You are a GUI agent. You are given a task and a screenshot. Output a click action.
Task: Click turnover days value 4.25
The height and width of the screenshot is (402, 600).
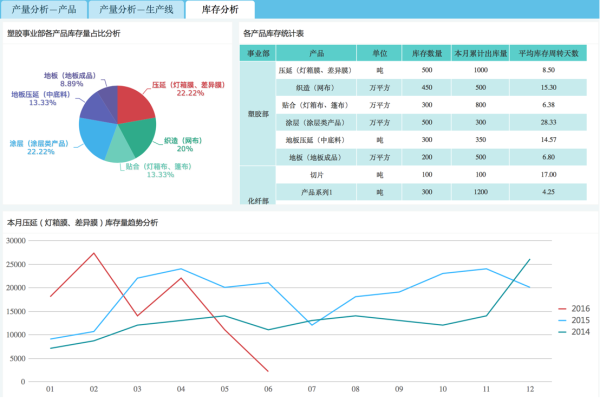point(548,192)
